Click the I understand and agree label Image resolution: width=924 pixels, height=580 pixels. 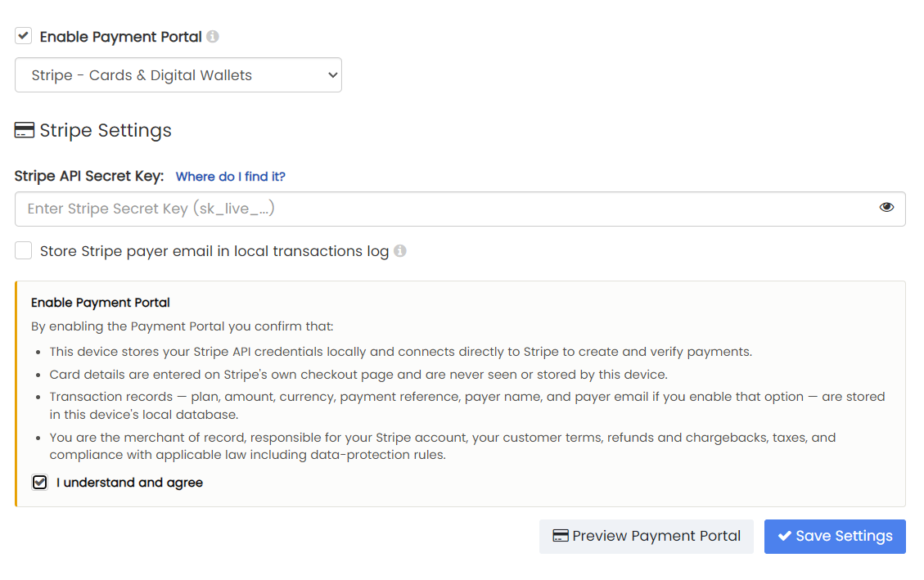[x=129, y=483]
